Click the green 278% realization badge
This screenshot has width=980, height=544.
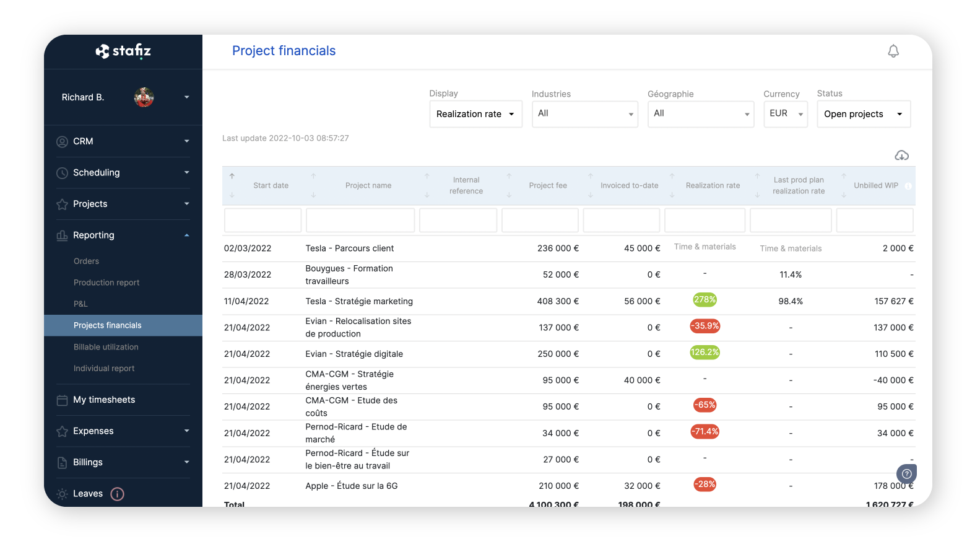click(x=705, y=300)
